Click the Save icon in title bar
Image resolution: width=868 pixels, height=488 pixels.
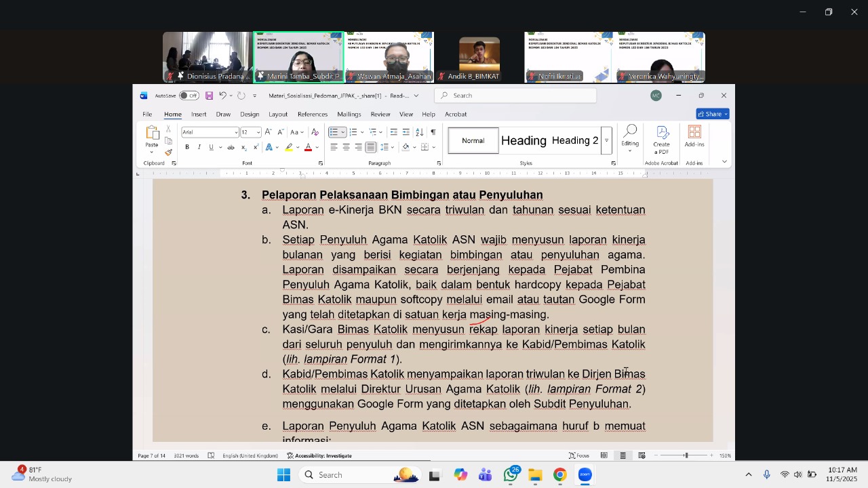(209, 96)
